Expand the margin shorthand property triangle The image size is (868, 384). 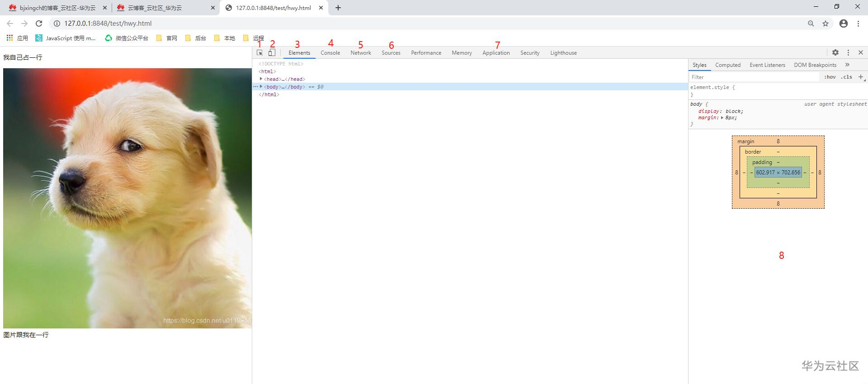pos(722,117)
